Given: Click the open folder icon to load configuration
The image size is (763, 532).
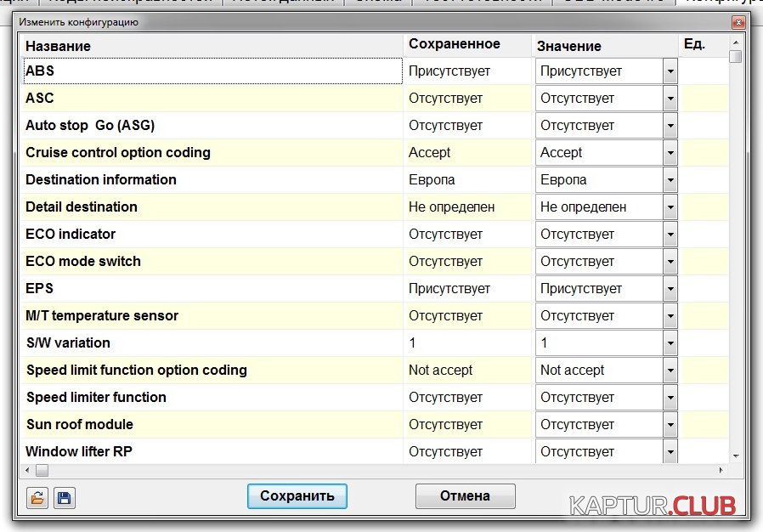Looking at the screenshot, I should tap(37, 497).
